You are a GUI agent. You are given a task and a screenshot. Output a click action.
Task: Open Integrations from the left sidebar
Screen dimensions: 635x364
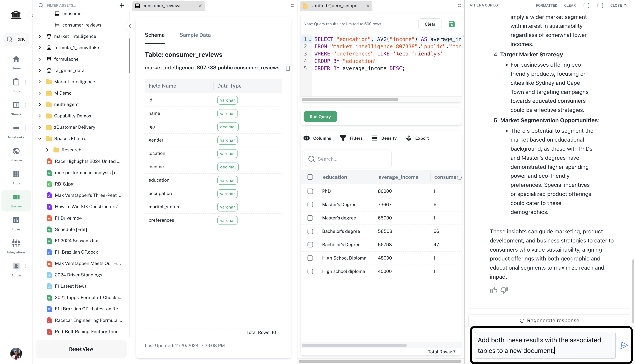[16, 246]
